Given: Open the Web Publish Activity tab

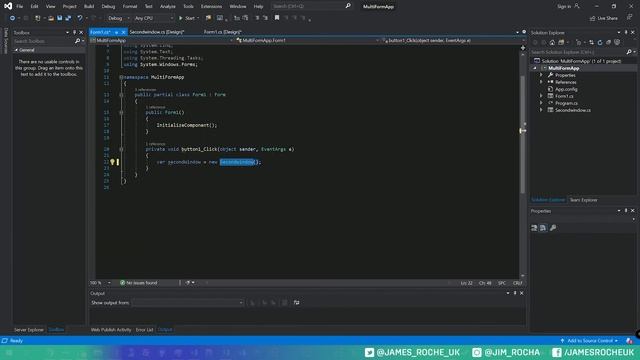Looking at the screenshot, I should [x=111, y=329].
